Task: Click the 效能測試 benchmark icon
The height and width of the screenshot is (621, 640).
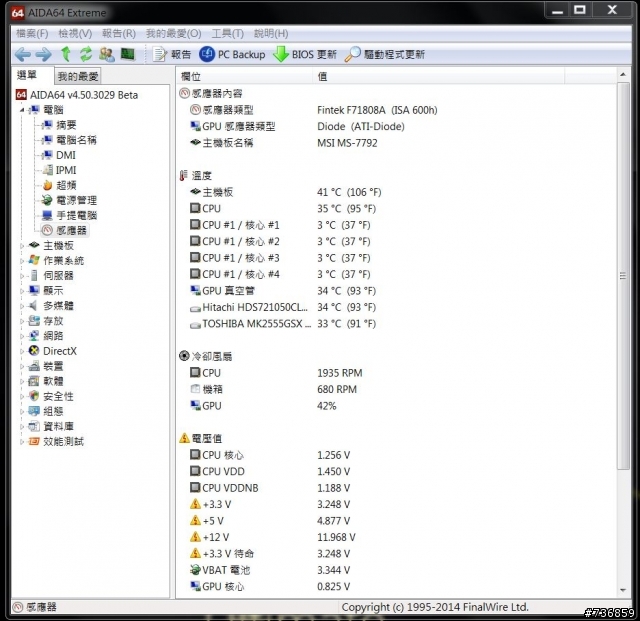Action: 34,441
